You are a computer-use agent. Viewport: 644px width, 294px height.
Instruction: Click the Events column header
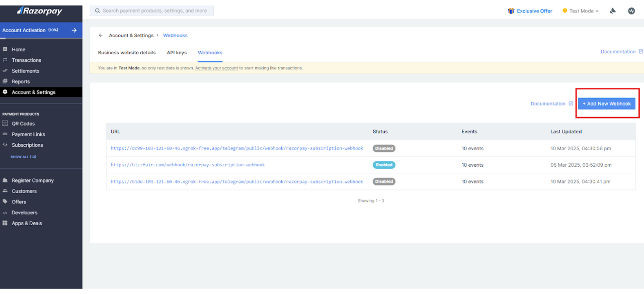tap(469, 132)
